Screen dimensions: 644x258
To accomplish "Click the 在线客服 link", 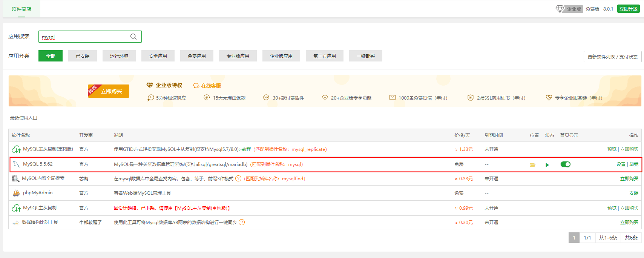I will (211, 86).
